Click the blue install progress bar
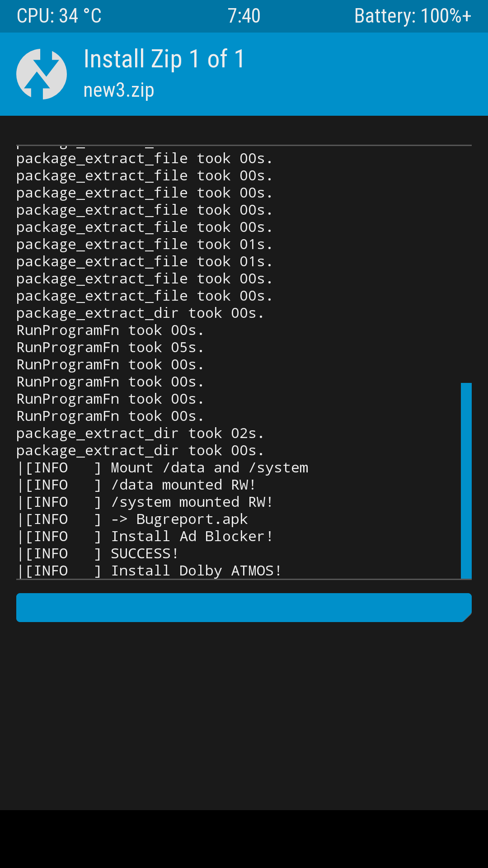 (244, 607)
